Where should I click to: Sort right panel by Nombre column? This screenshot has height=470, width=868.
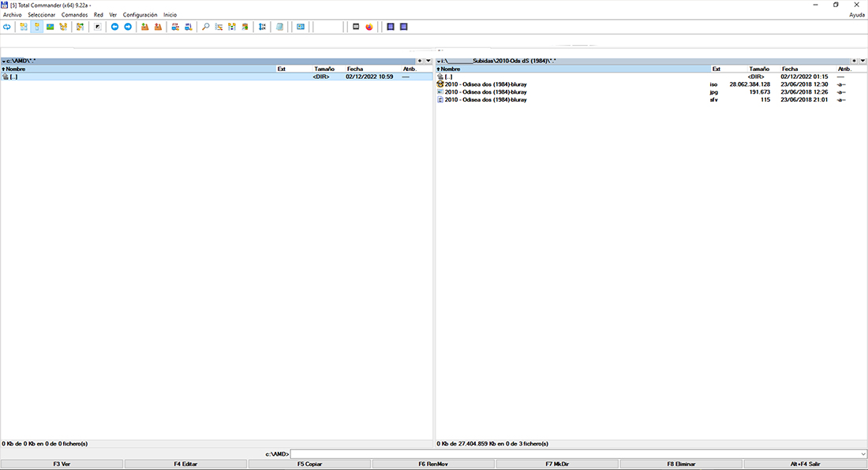(x=573, y=69)
